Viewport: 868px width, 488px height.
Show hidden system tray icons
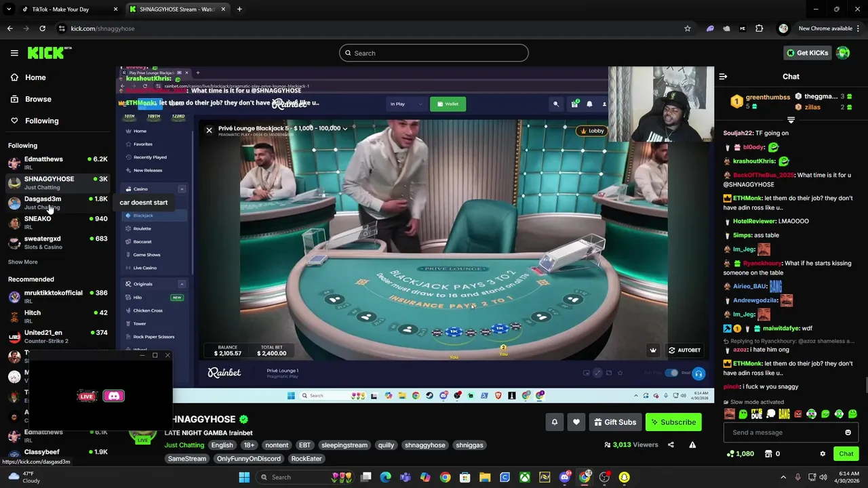click(783, 477)
